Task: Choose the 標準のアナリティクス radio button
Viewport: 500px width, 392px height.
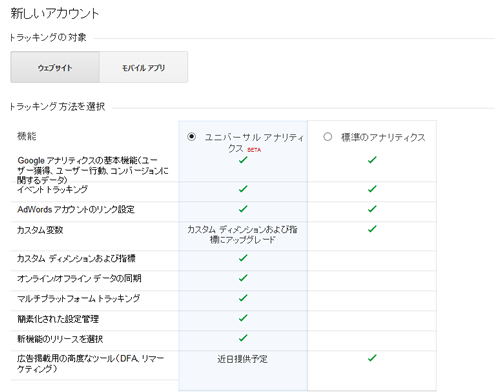Action: tap(328, 137)
